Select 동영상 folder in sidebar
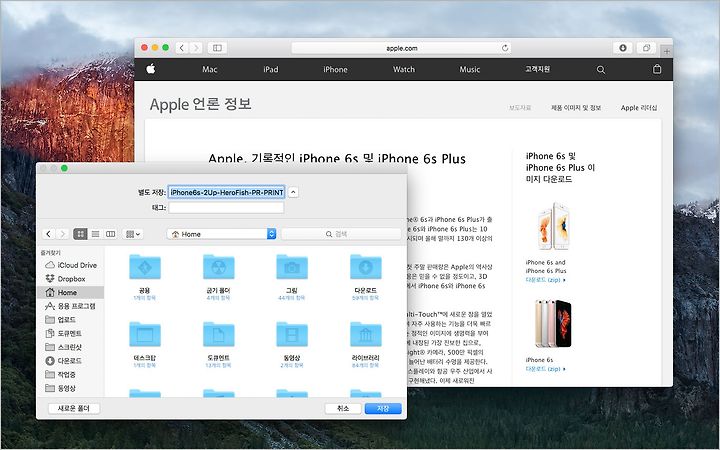The height and width of the screenshot is (450, 720). [71, 388]
